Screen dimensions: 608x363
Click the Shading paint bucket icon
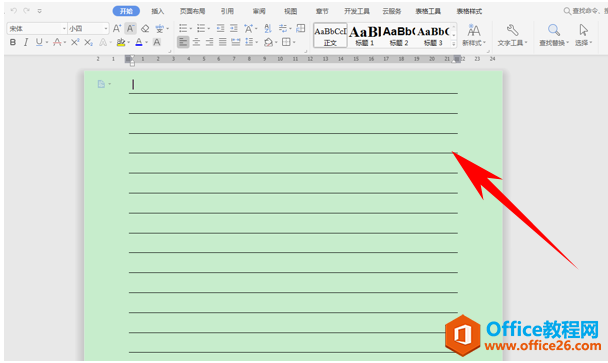tap(268, 42)
